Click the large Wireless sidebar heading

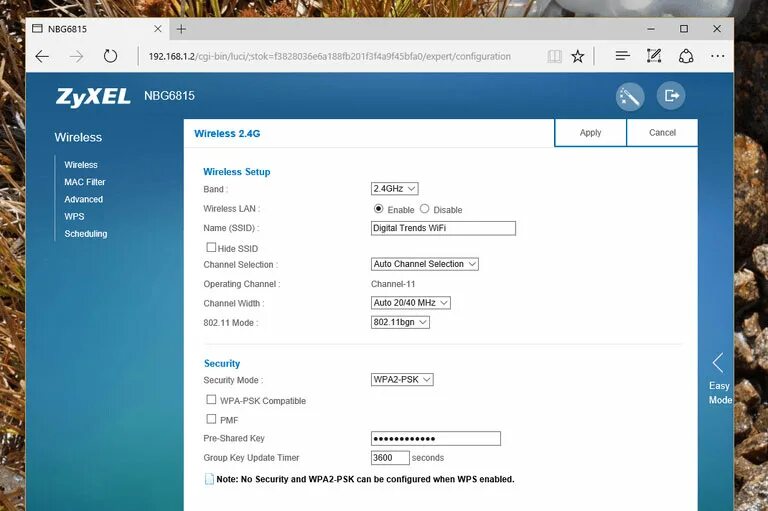(78, 137)
